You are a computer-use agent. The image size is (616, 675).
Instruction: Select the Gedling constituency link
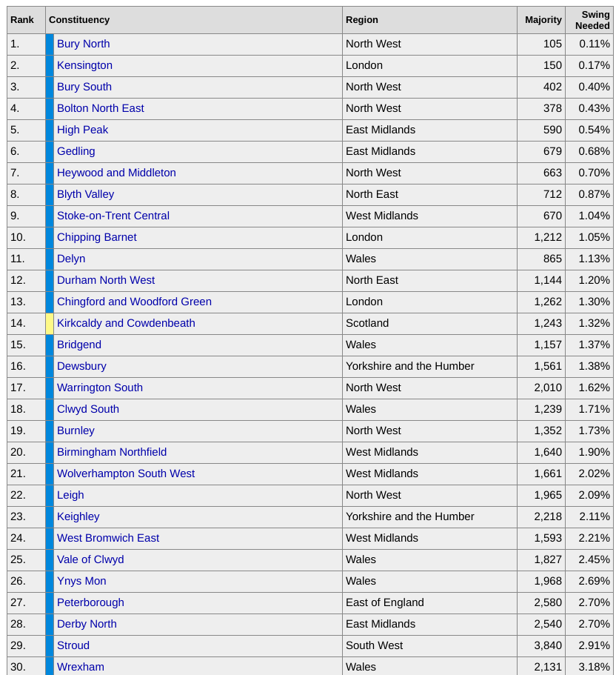pyautogui.click(x=76, y=152)
